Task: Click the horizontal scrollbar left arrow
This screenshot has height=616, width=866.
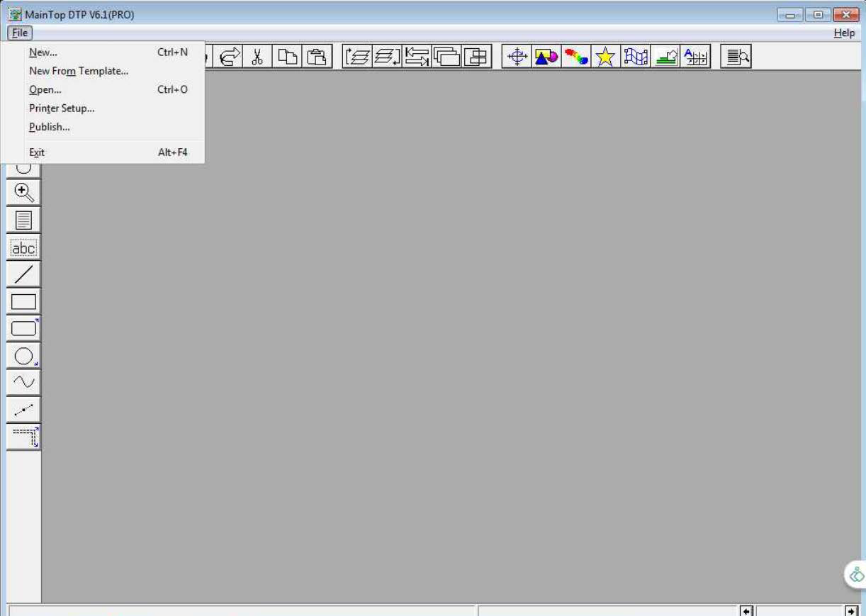Action: pyautogui.click(x=746, y=610)
